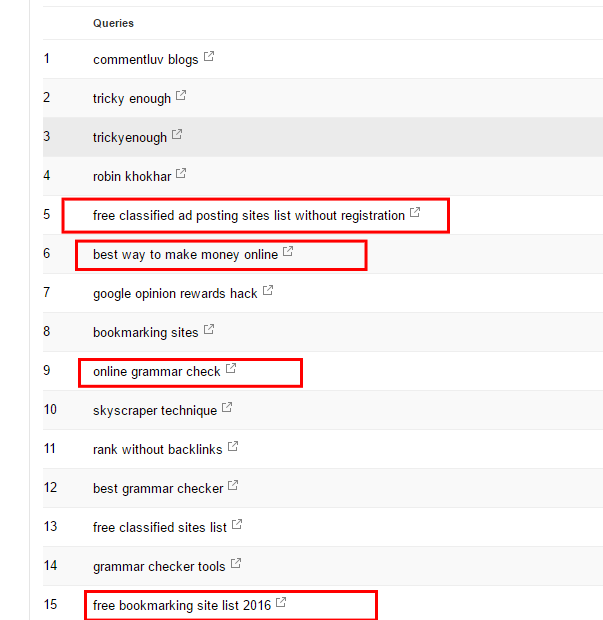The image size is (603, 620).
Task: Open external icon beside best way to make money online
Action: pyautogui.click(x=288, y=251)
